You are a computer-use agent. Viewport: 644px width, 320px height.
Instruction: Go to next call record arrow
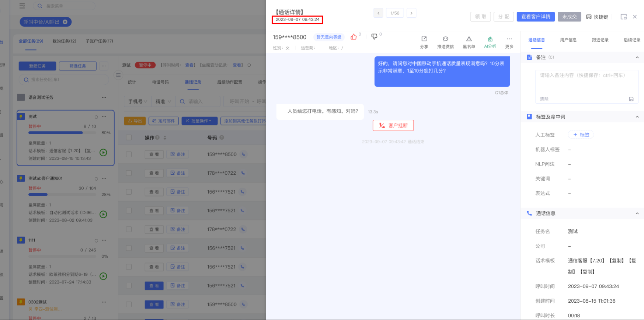411,13
